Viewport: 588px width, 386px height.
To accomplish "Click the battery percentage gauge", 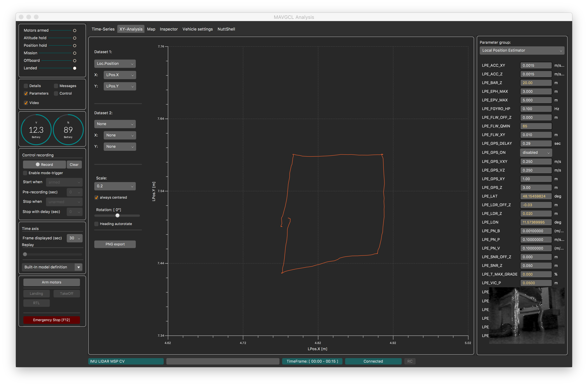I will coord(68,130).
